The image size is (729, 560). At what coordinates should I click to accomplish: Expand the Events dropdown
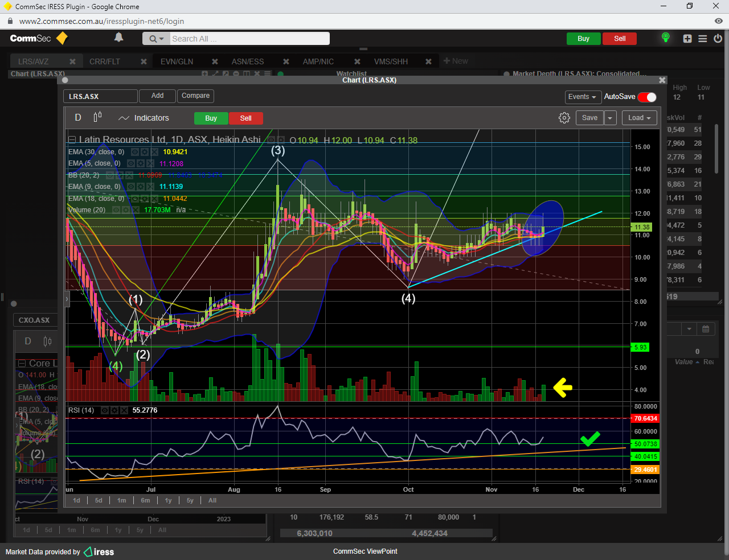pyautogui.click(x=583, y=97)
